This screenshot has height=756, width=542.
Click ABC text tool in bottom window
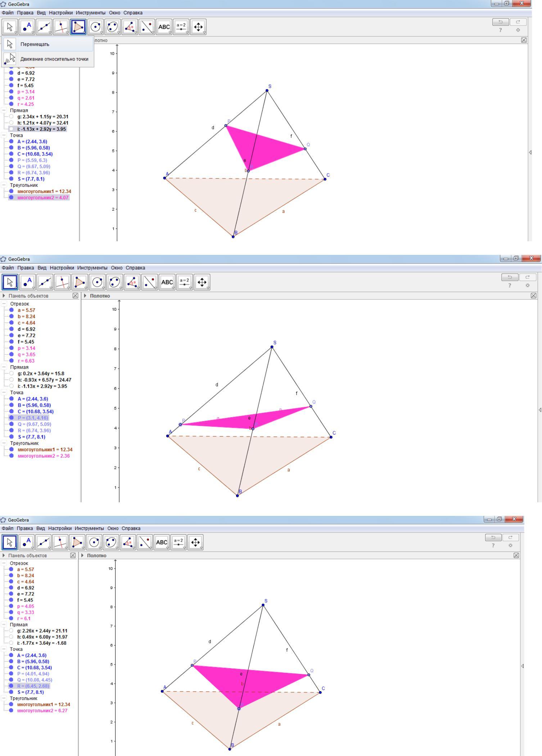point(162,542)
